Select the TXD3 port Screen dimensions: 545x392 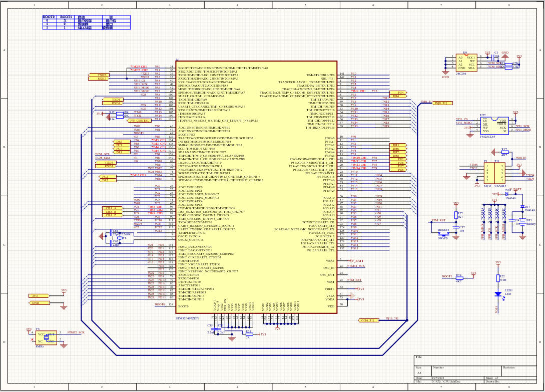click(106, 163)
